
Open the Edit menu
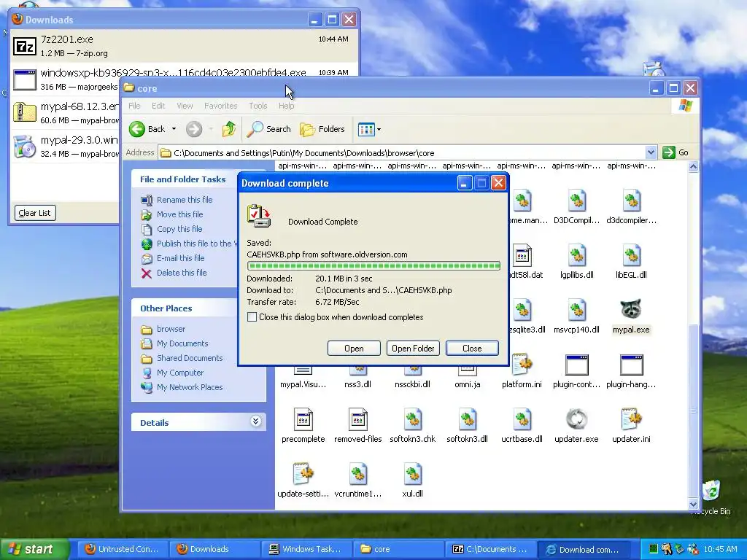(x=158, y=106)
